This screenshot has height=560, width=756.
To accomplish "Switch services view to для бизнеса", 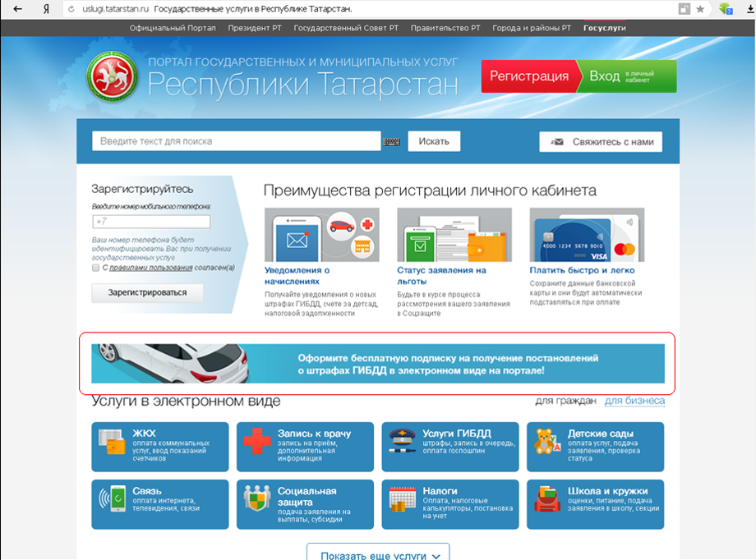I will coord(634,401).
